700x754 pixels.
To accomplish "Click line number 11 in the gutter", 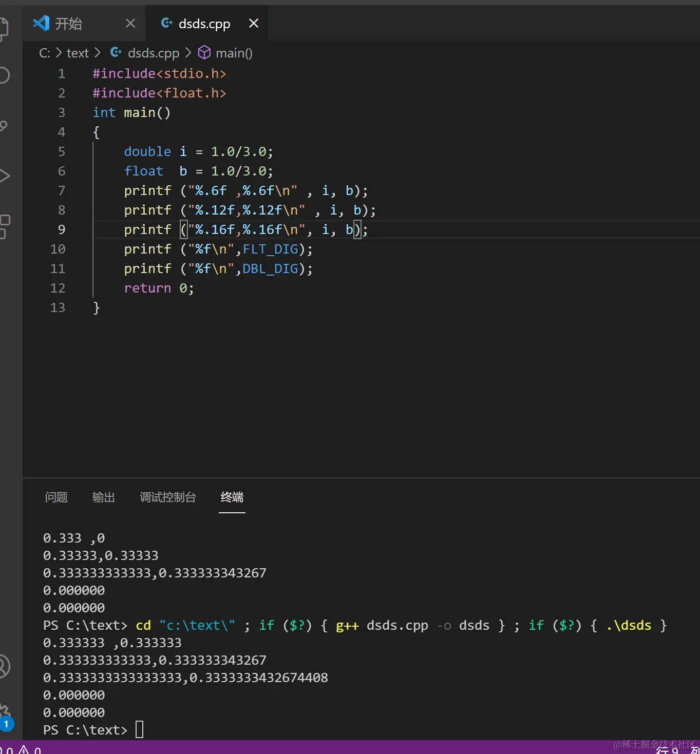I will pos(58,268).
